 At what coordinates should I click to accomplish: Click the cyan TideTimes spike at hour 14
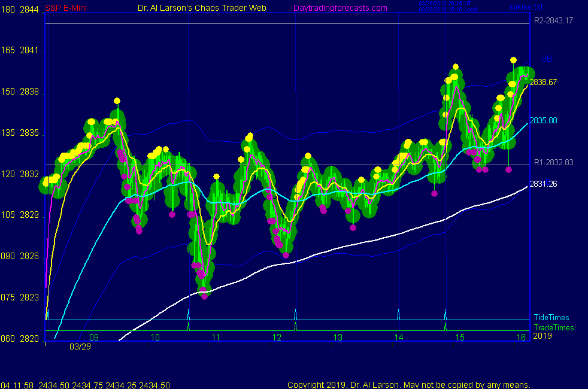[x=398, y=314]
